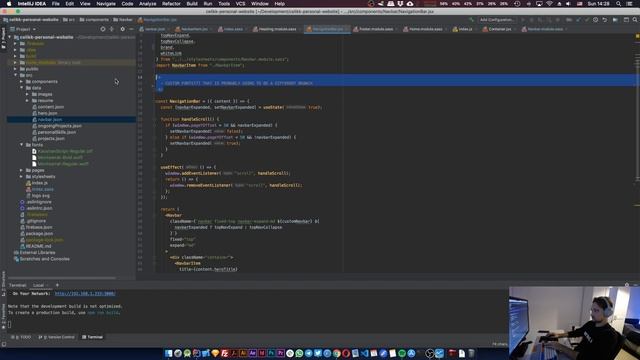The width and height of the screenshot is (640, 360).
Task: Toggle the Project vertical side tab
Action: [3, 38]
